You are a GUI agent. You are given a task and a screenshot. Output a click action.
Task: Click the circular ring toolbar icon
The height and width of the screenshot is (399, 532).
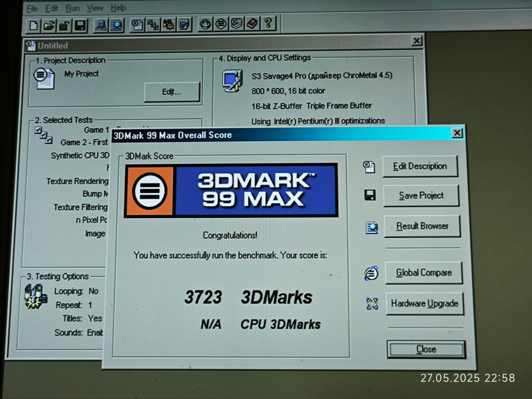click(205, 24)
